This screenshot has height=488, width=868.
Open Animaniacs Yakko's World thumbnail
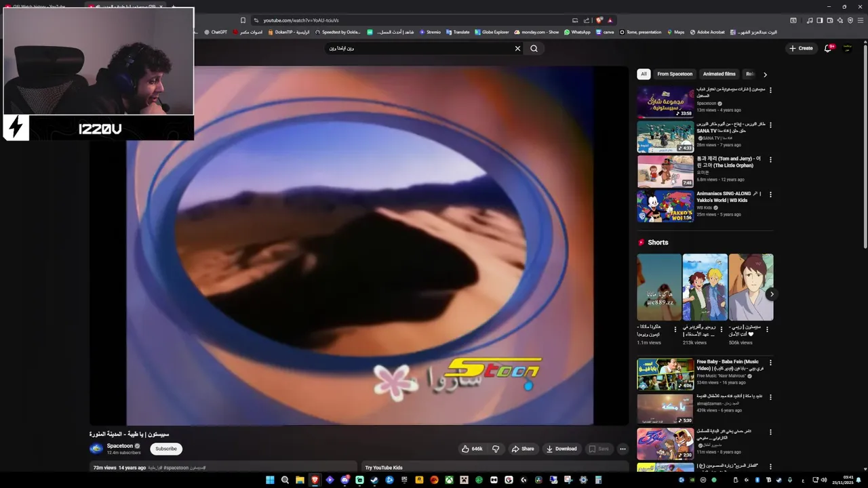pos(665,206)
